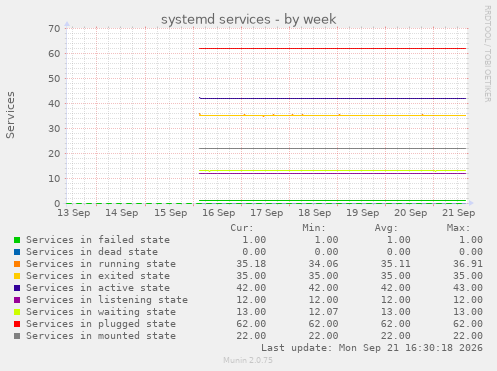The image size is (497, 371).
Task: Click the 'Munin 2.0.75' footer text
Action: 248,360
